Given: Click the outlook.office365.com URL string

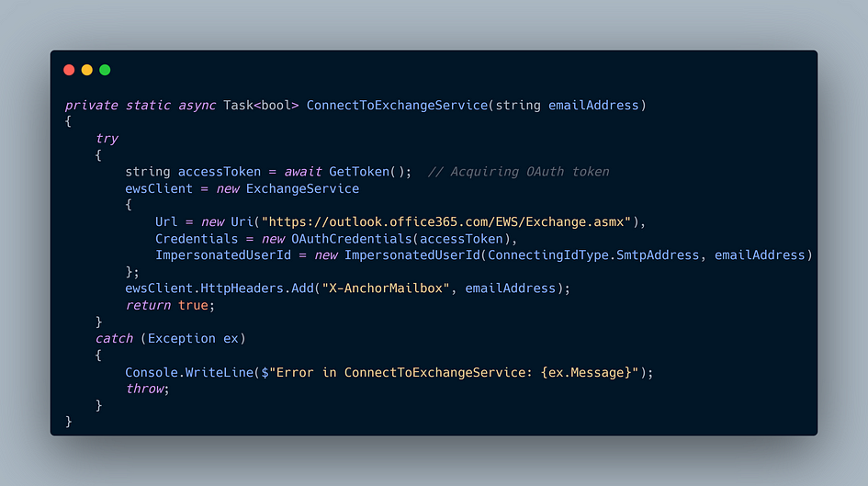Looking at the screenshot, I should (446, 222).
